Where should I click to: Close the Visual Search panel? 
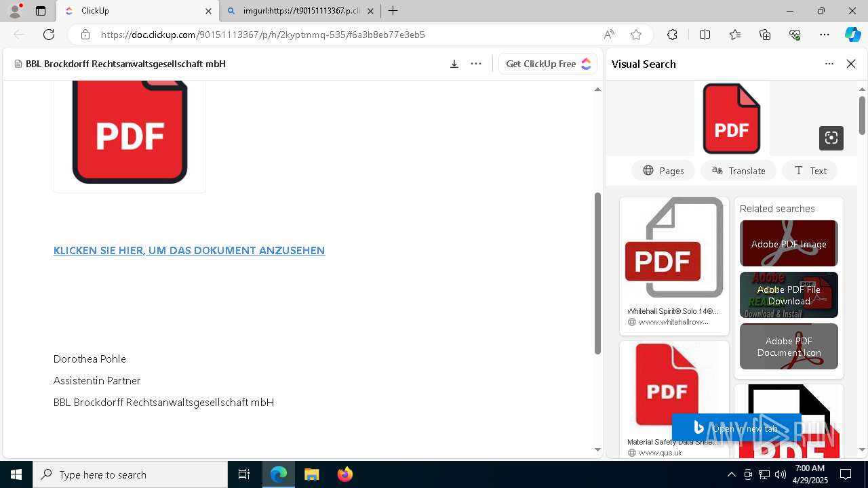(x=851, y=64)
